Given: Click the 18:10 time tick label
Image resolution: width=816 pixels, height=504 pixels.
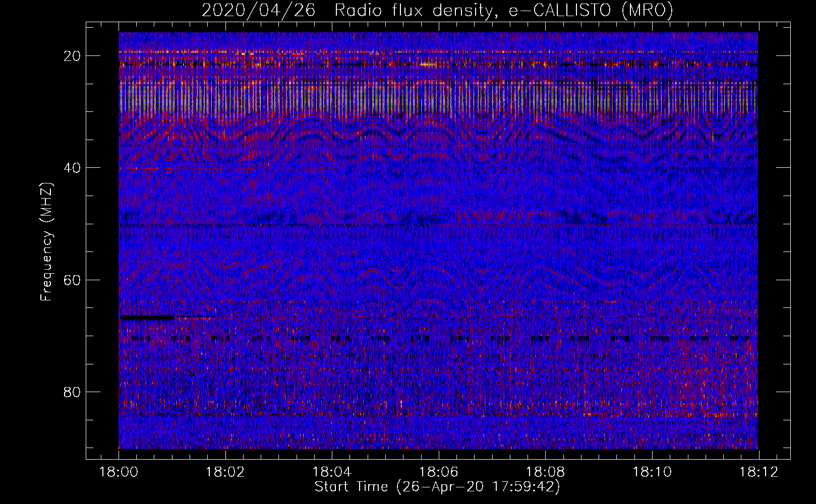Looking at the screenshot, I should click(652, 472).
